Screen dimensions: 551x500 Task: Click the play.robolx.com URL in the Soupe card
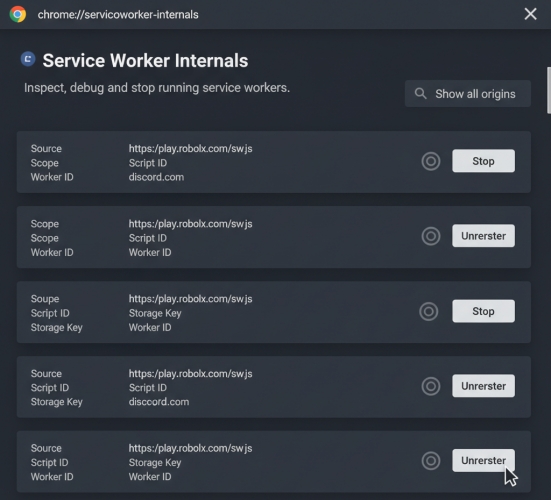click(190, 299)
